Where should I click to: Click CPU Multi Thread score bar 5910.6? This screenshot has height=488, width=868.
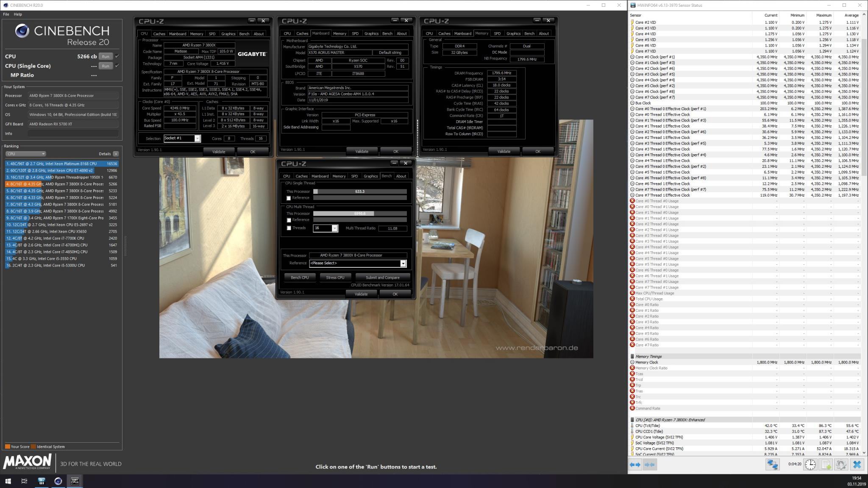[360, 214]
